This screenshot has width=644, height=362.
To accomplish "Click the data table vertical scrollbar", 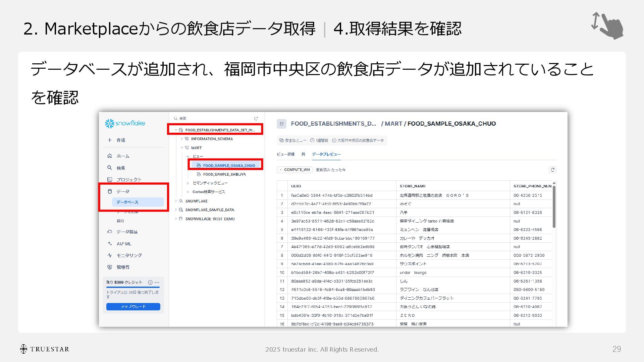I will [x=554, y=207].
